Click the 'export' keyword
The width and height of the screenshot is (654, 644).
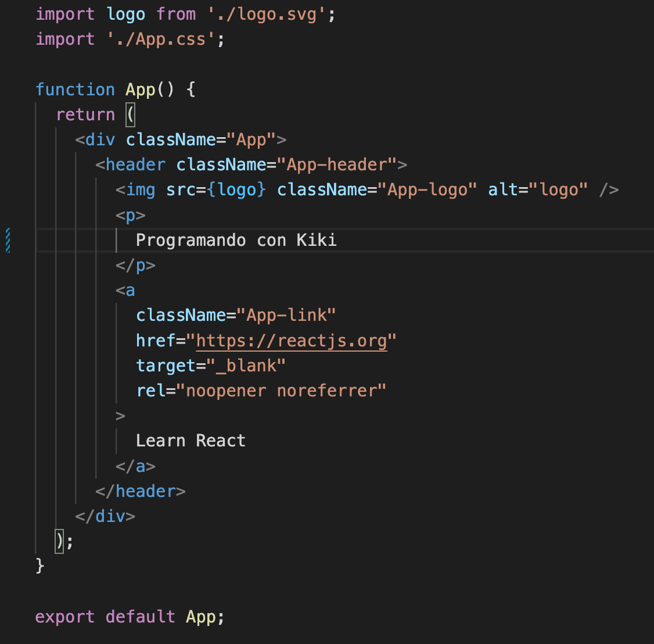tap(65, 617)
